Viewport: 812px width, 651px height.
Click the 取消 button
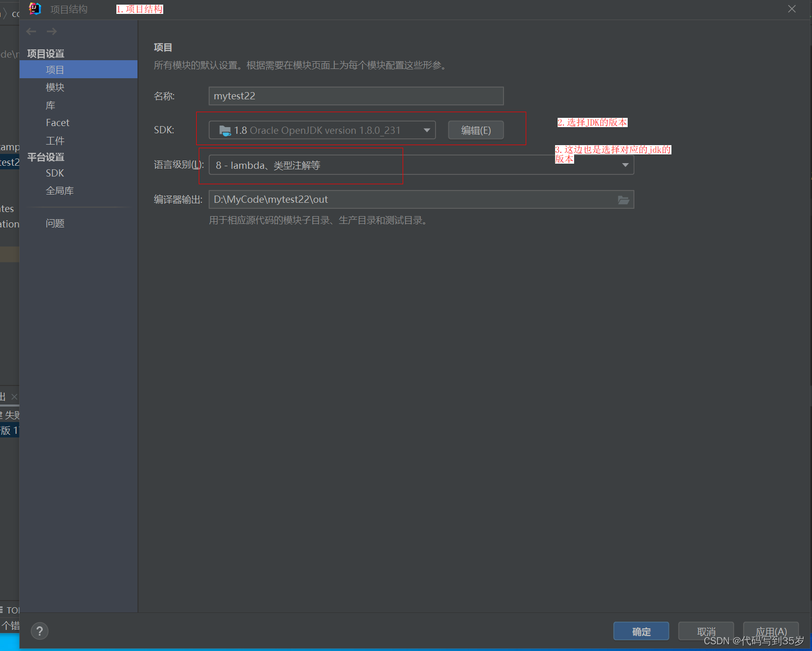click(706, 631)
